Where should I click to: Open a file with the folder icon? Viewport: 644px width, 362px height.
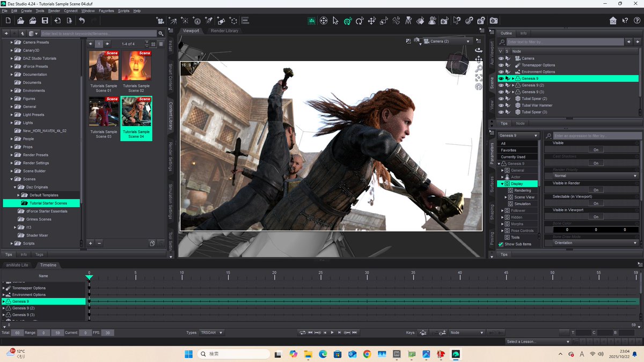(20, 21)
